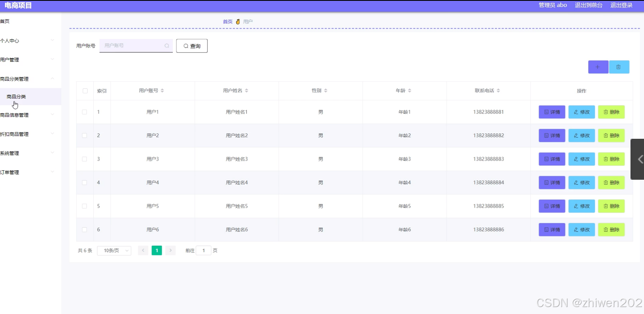Click 首页 breadcrumb link
This screenshot has height=314, width=644.
pos(228,22)
